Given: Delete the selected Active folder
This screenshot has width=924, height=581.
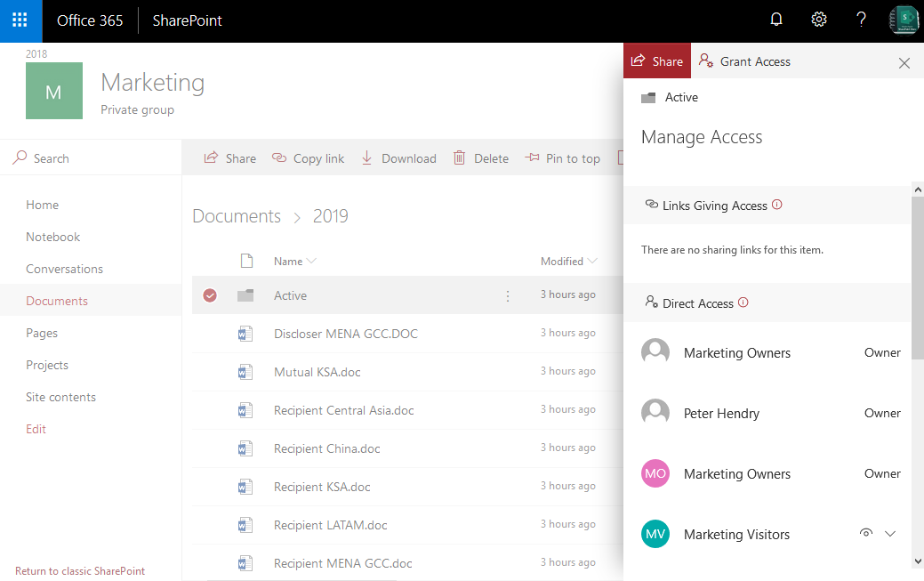Looking at the screenshot, I should tap(480, 157).
